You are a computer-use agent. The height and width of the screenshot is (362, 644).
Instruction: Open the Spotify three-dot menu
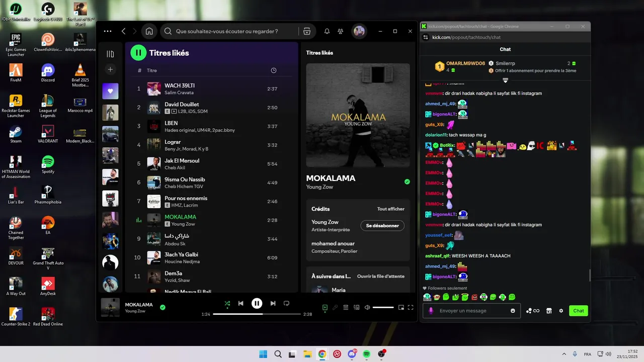tap(108, 31)
